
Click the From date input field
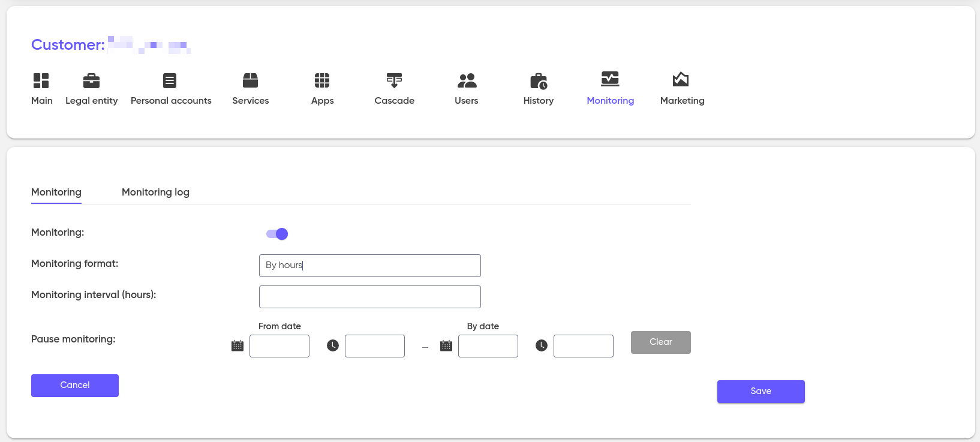pos(279,346)
